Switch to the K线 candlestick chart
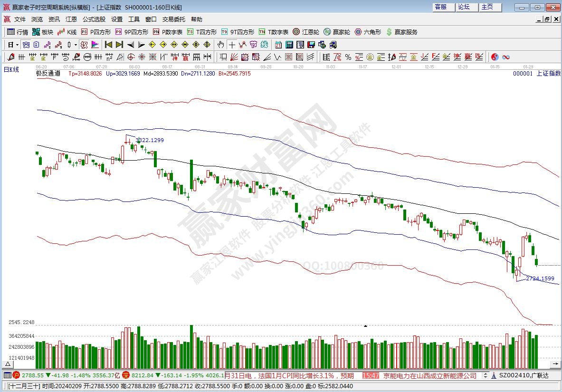This screenshot has height=392, width=562. pos(67,32)
